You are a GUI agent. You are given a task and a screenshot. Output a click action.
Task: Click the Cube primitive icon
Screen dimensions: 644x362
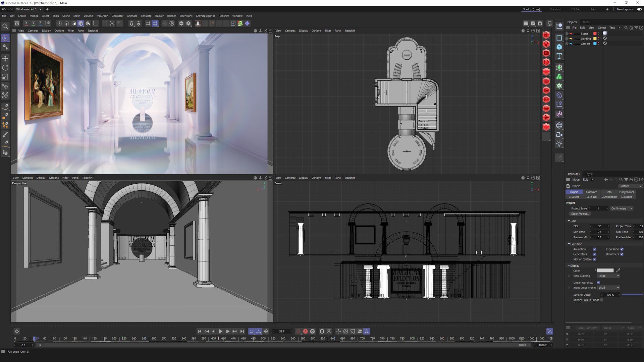pos(559,47)
